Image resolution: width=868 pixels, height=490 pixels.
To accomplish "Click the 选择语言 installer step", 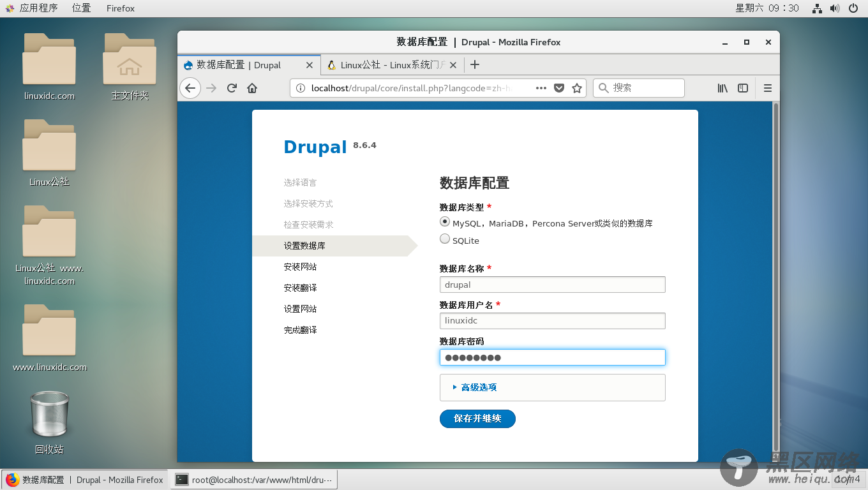I will (x=300, y=182).
